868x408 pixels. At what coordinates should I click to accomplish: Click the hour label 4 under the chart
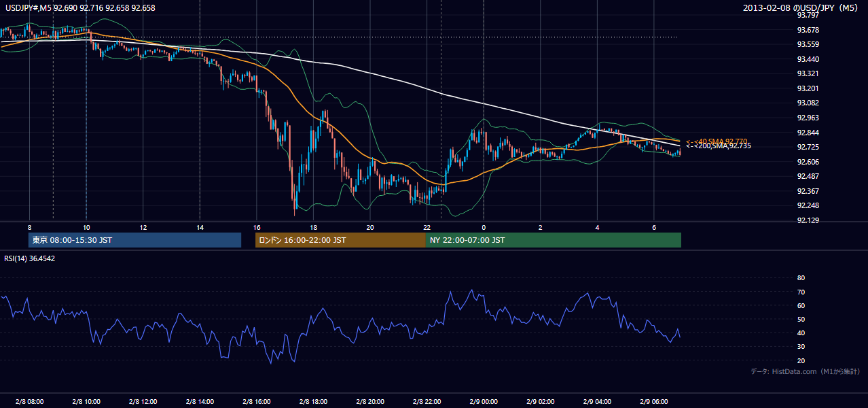click(597, 227)
